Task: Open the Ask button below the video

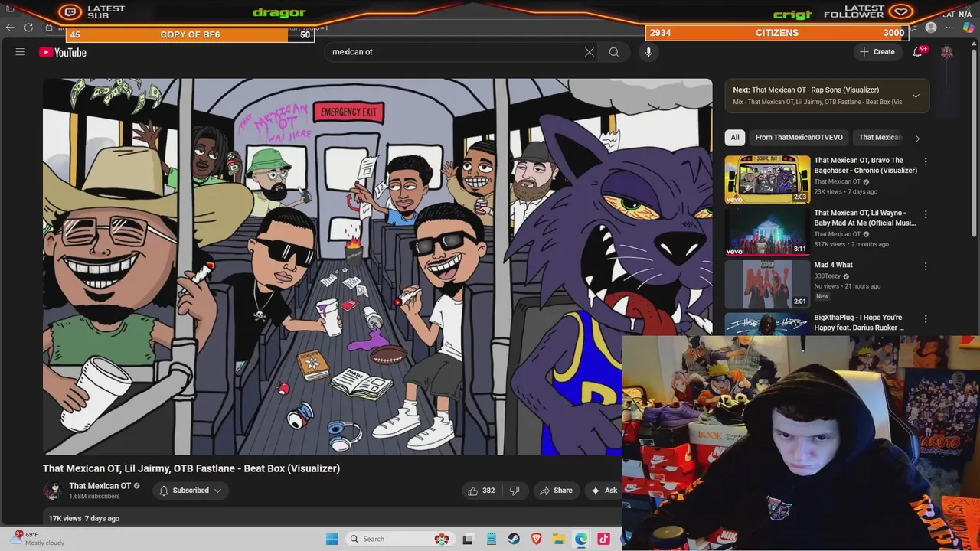Action: point(604,491)
